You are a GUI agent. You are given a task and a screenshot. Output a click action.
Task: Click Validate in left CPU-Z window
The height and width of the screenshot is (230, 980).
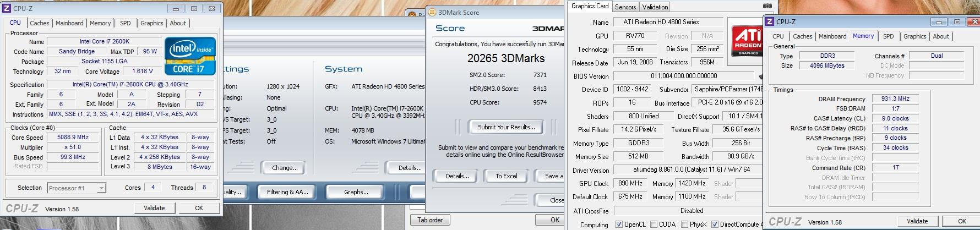(x=154, y=208)
